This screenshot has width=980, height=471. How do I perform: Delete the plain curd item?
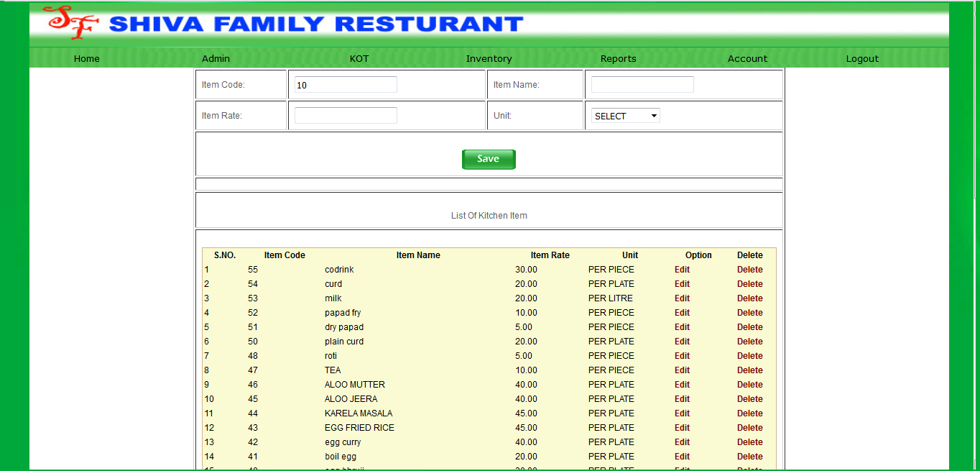750,342
